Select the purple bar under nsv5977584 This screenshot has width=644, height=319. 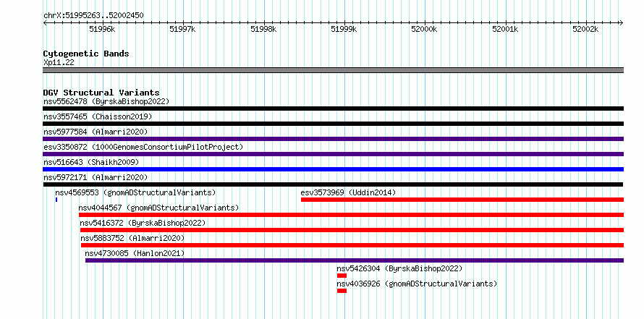(333, 139)
